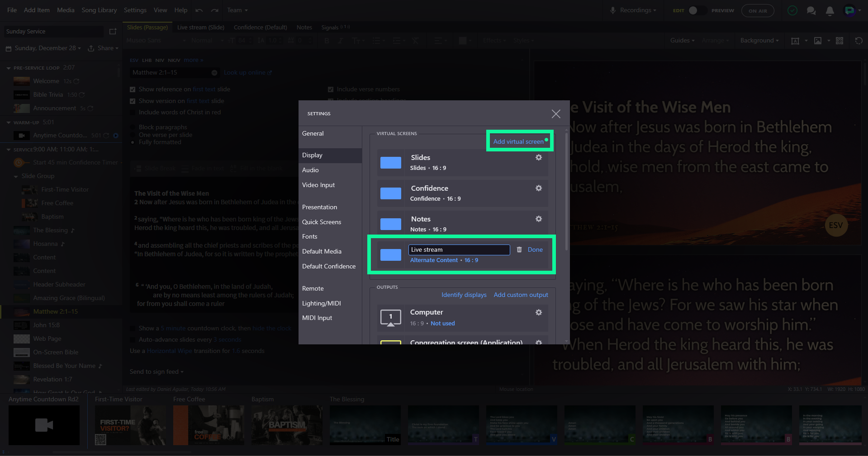
Task: Toggle bold text formatting
Action: [327, 41]
